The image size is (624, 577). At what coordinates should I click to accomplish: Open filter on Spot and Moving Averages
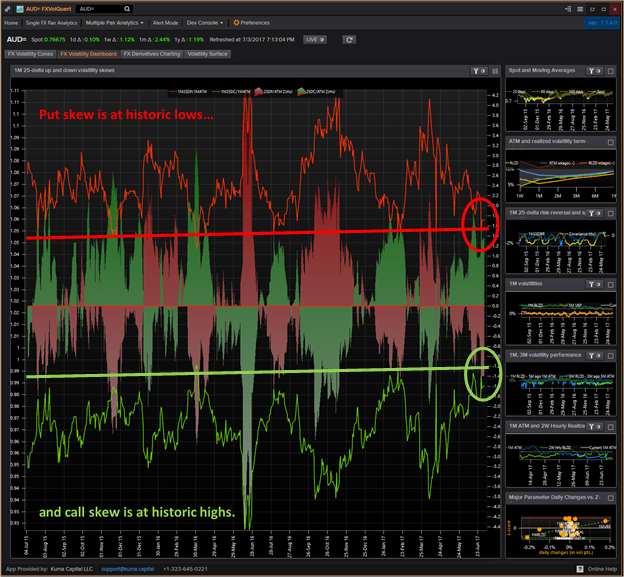[594, 71]
